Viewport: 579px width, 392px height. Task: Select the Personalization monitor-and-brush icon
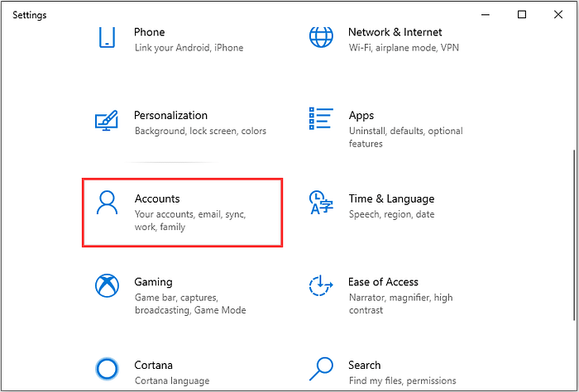tap(107, 121)
